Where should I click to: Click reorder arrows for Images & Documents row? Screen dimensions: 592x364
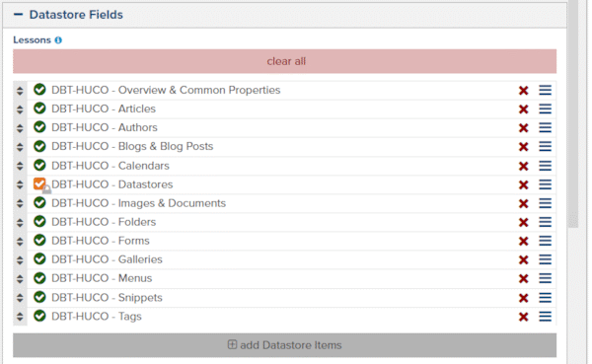(x=20, y=203)
